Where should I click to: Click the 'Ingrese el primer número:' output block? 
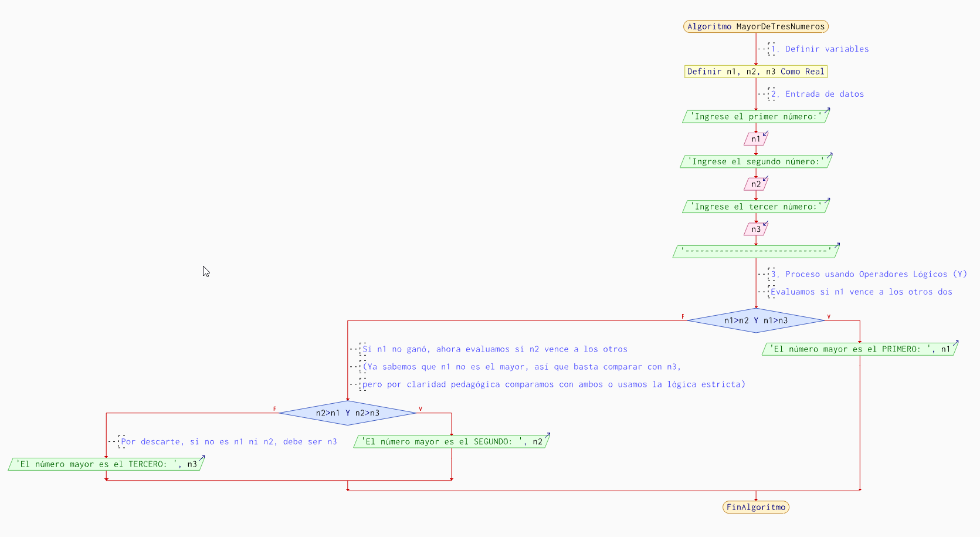coord(755,117)
